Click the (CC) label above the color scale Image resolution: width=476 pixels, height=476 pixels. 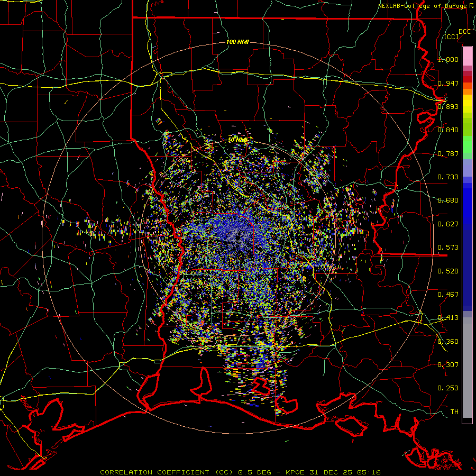click(452, 36)
